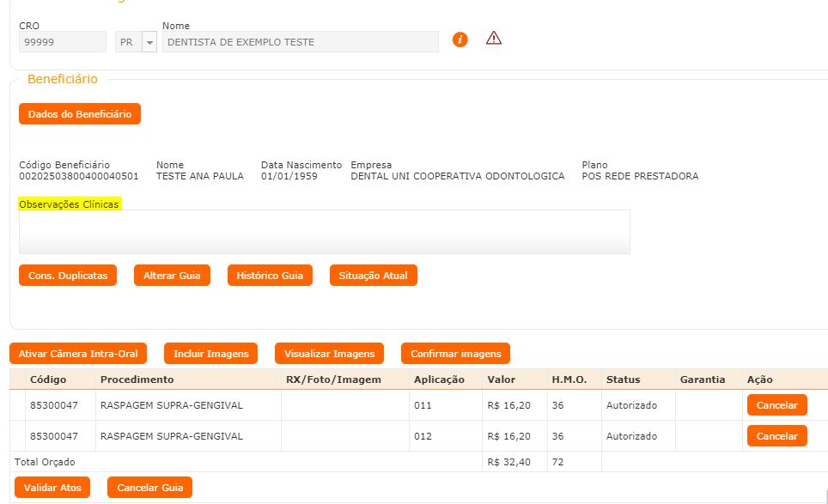This screenshot has width=828, height=504.
Task: Cancel the procedure with Aplicação 012
Action: [x=776, y=436]
